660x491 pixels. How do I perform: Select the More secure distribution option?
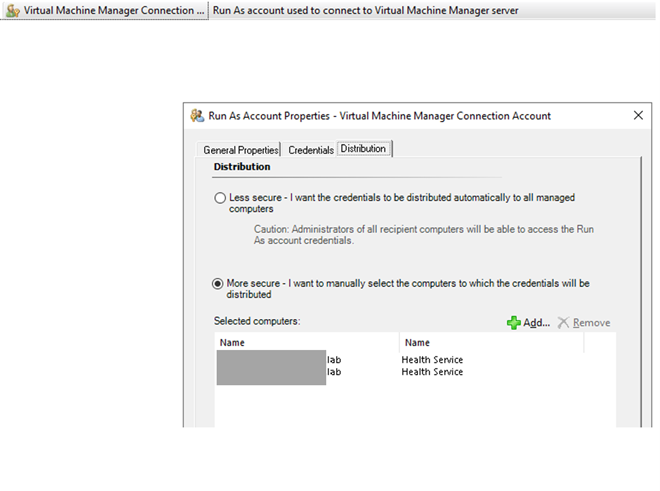(218, 284)
